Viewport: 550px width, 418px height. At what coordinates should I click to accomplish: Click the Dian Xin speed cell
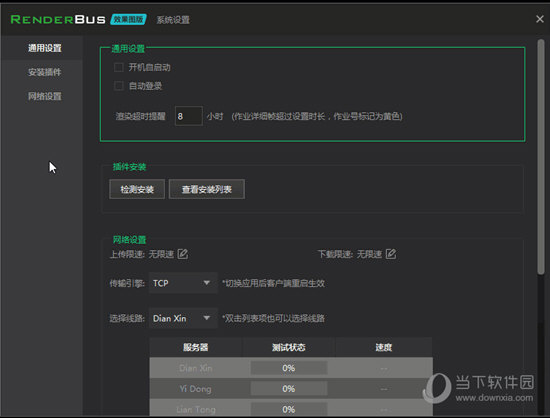coord(384,368)
